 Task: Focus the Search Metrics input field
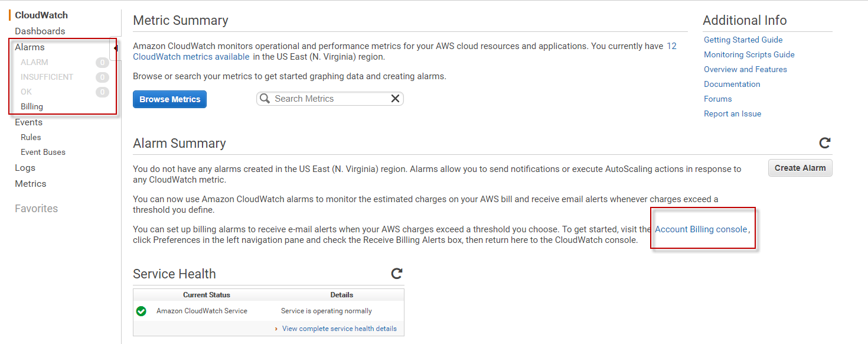[x=328, y=99]
